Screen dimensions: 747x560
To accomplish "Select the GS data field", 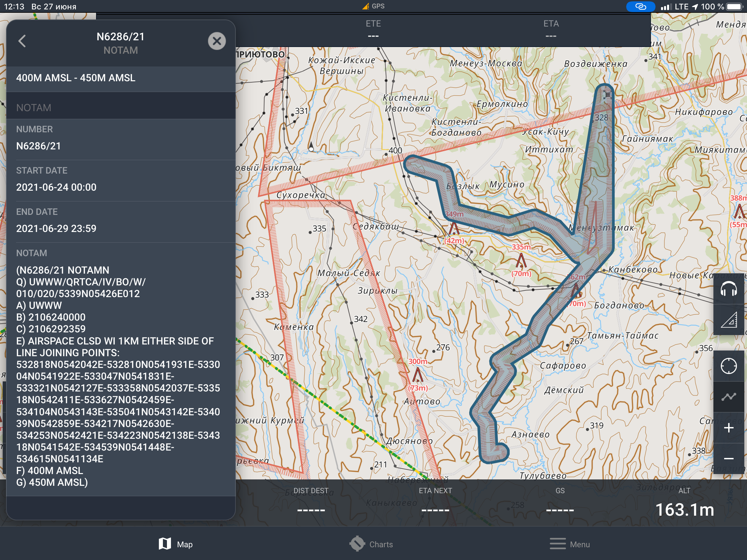I will [x=560, y=502].
